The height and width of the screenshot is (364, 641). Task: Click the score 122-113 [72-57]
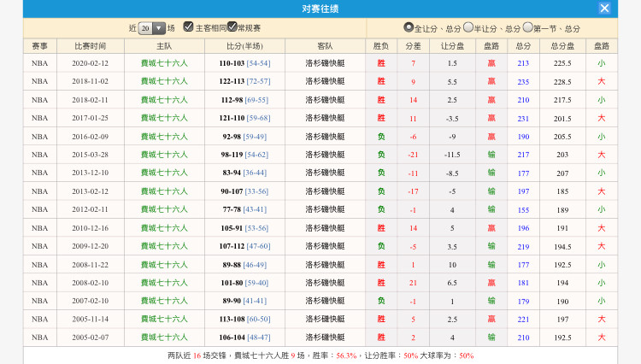pyautogui.click(x=244, y=81)
